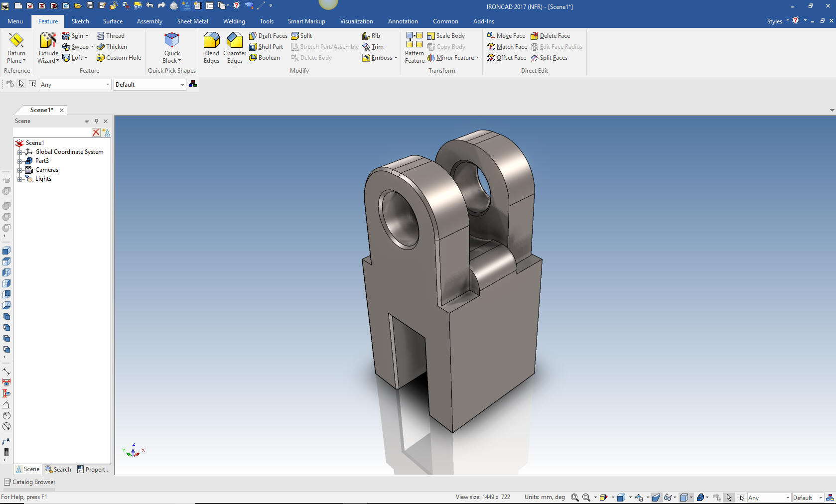Expand the Cameras tree node
The width and height of the screenshot is (836, 504).
click(x=20, y=170)
